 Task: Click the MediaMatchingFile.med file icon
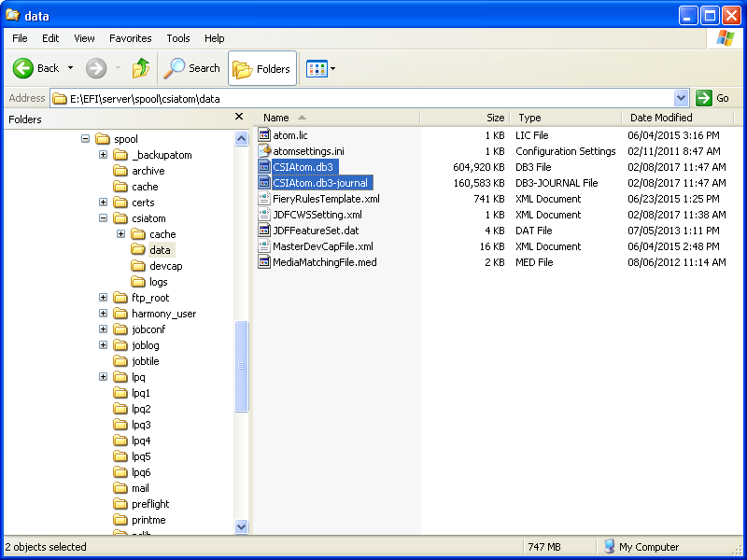tap(264, 262)
